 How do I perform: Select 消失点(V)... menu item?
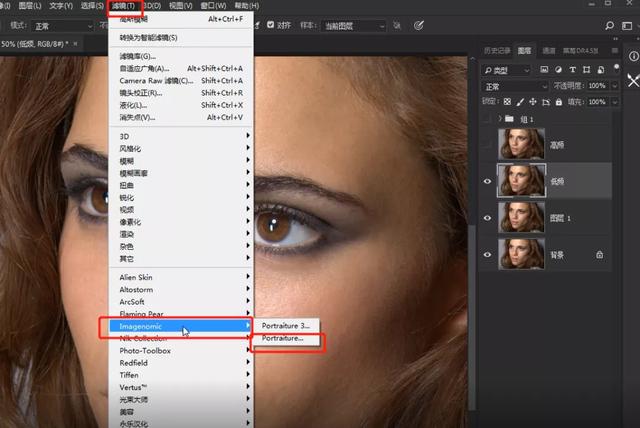[x=181, y=118]
